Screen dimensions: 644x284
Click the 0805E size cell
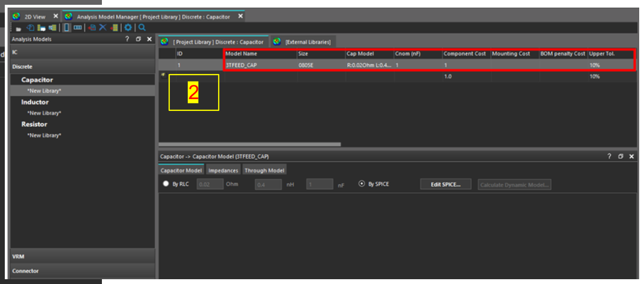[x=321, y=65]
